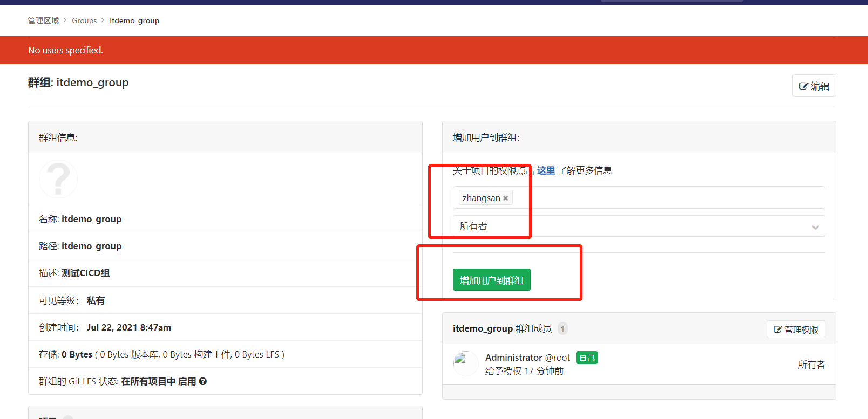Go to 管理区域 breadcrumb

point(44,20)
